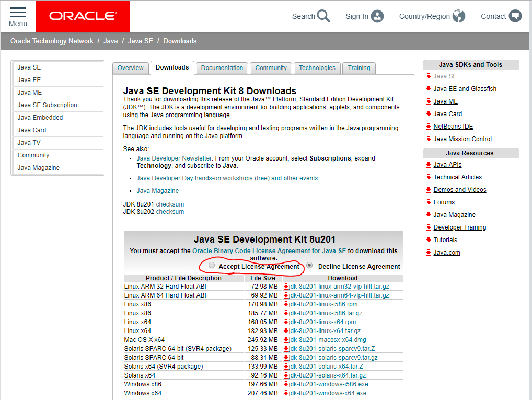Image resolution: width=532 pixels, height=400 pixels.
Task: Open Java TV sidebar item
Action: (58, 143)
